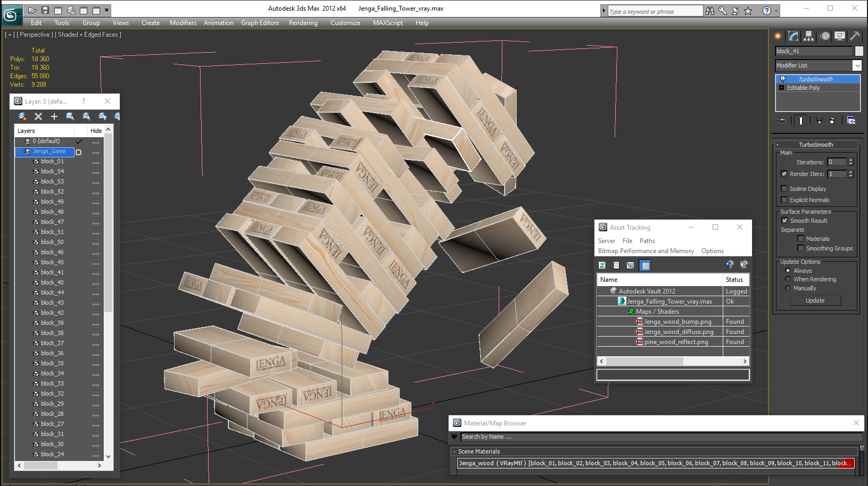The image size is (868, 486).
Task: Open the 3ds Max application menu logo
Action: 11,14
